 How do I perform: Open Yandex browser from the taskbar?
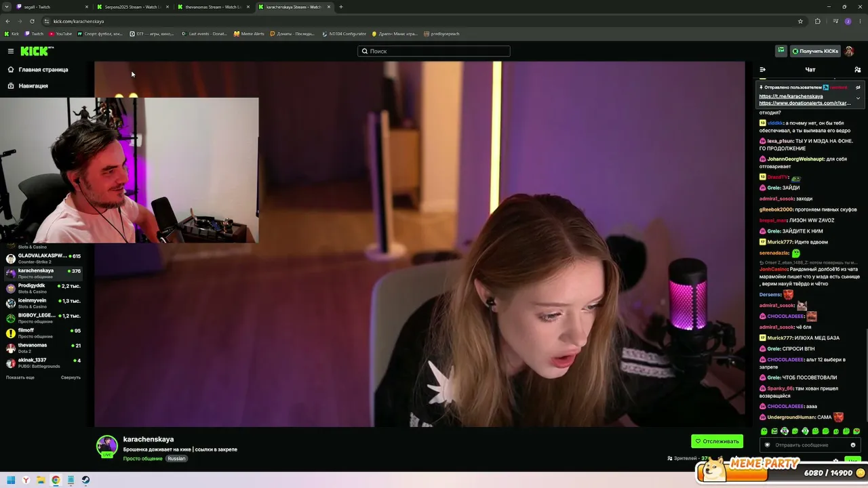pos(26,481)
